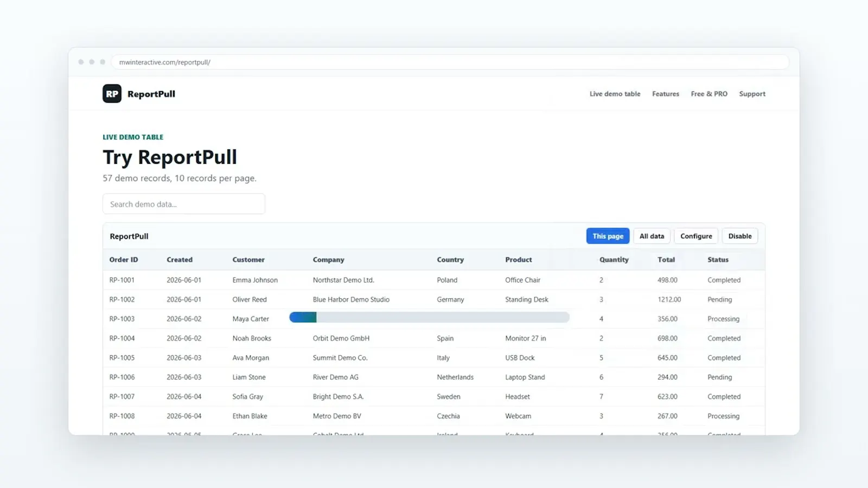The height and width of the screenshot is (488, 868).
Task: Click the Product column header
Action: click(519, 260)
